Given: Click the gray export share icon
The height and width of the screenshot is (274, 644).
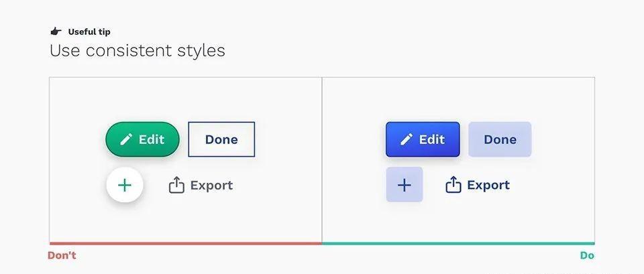Looking at the screenshot, I should (x=176, y=185).
